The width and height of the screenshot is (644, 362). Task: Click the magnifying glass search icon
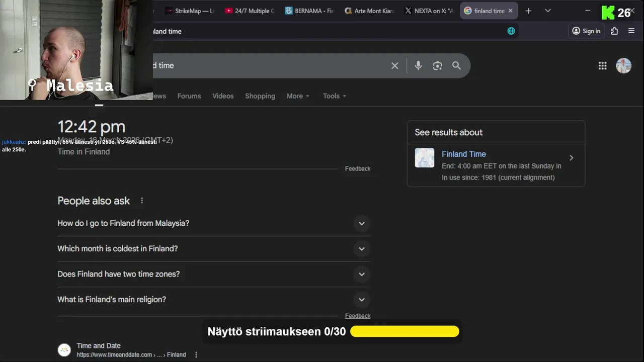[x=456, y=65]
